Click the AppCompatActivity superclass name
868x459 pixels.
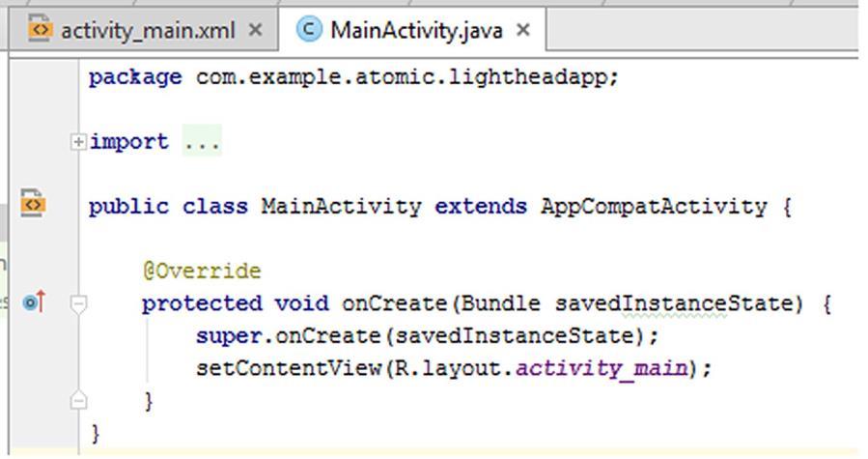pyautogui.click(x=654, y=207)
